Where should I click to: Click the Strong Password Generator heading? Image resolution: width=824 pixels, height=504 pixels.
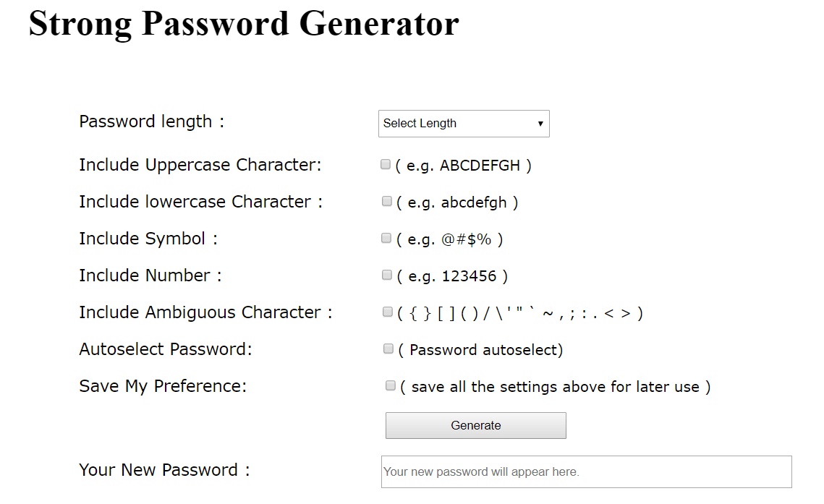click(244, 23)
